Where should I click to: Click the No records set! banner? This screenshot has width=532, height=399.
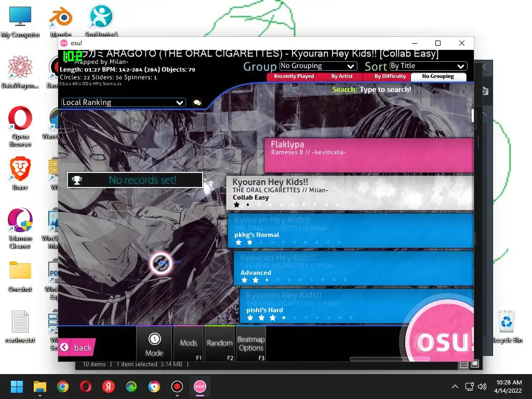[135, 180]
